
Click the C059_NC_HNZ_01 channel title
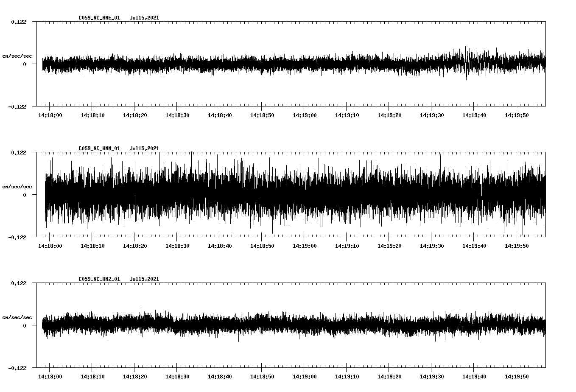point(99,279)
